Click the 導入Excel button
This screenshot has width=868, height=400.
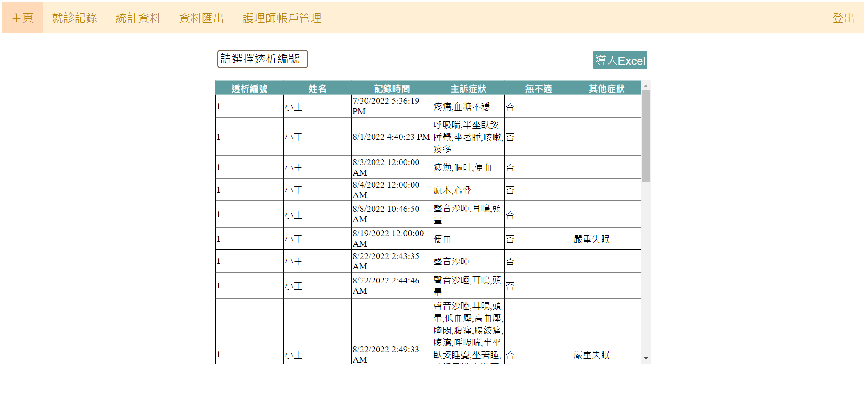[620, 60]
